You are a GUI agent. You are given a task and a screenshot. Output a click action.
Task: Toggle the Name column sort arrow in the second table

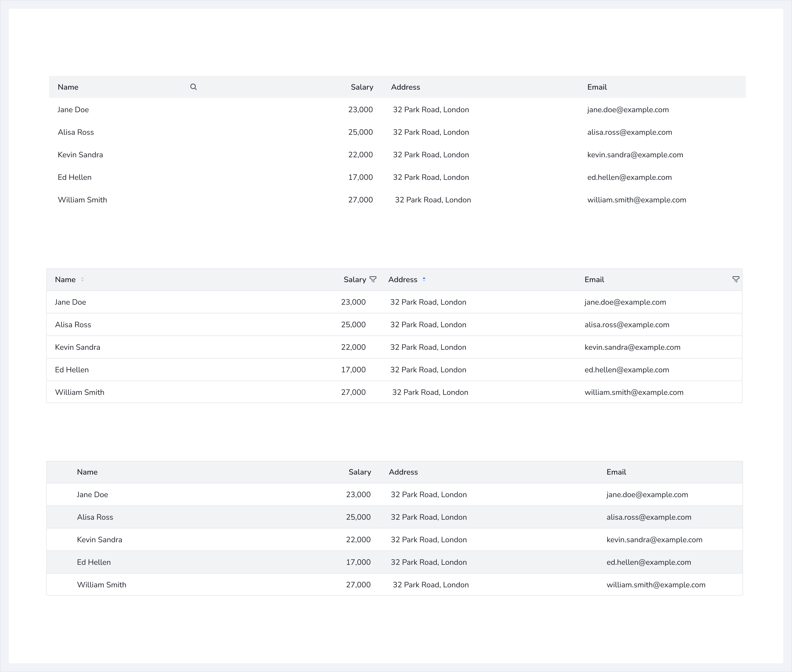pyautogui.click(x=82, y=279)
